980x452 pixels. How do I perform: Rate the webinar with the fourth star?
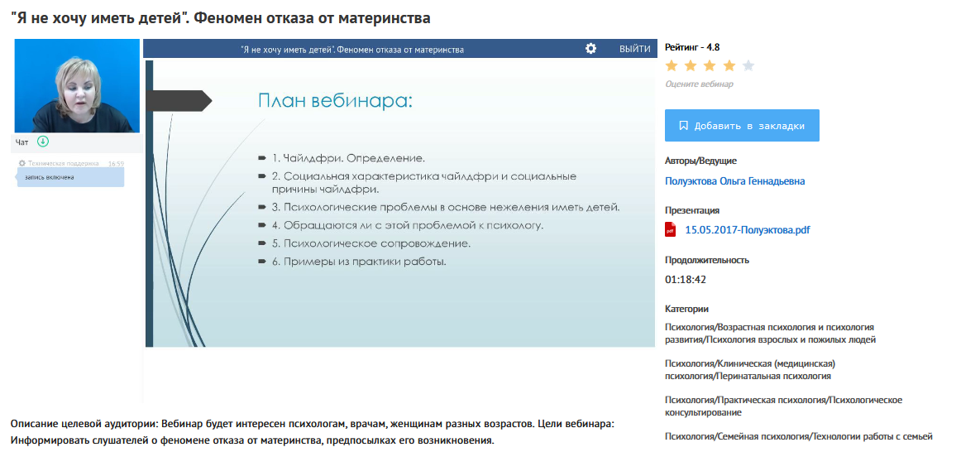coord(729,66)
